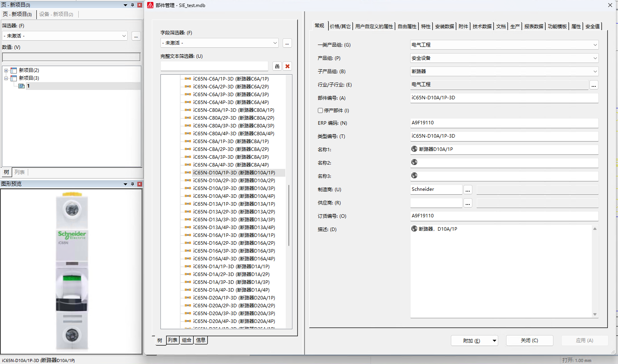Switch to the 技术数据 tab
Screen dimensions: 618x364
coord(482,27)
